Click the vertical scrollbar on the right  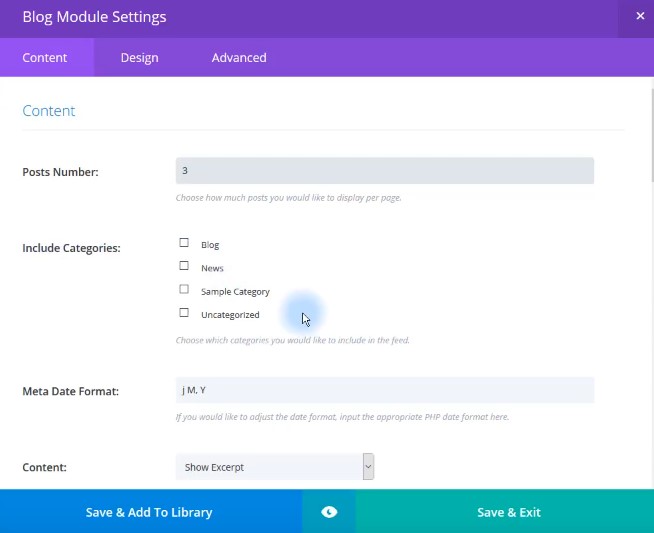click(x=650, y=130)
